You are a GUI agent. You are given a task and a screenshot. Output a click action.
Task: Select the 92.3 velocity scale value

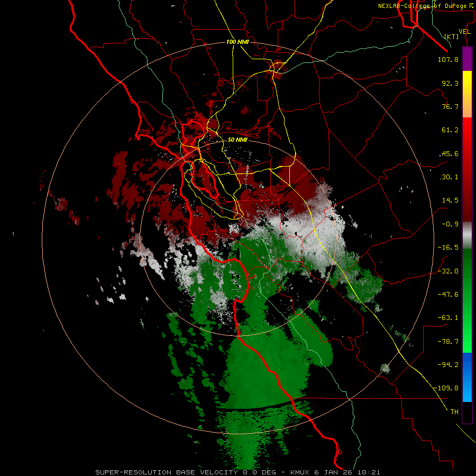coord(450,83)
